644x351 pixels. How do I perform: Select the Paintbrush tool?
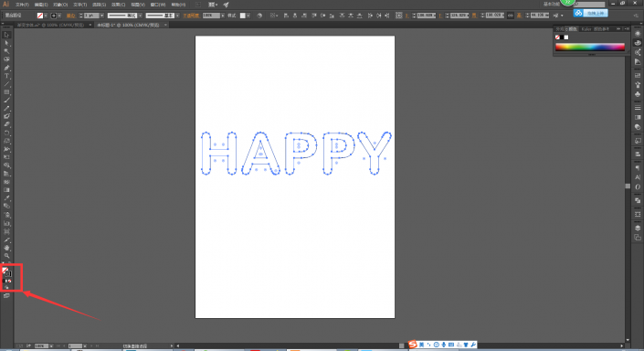(x=6, y=101)
